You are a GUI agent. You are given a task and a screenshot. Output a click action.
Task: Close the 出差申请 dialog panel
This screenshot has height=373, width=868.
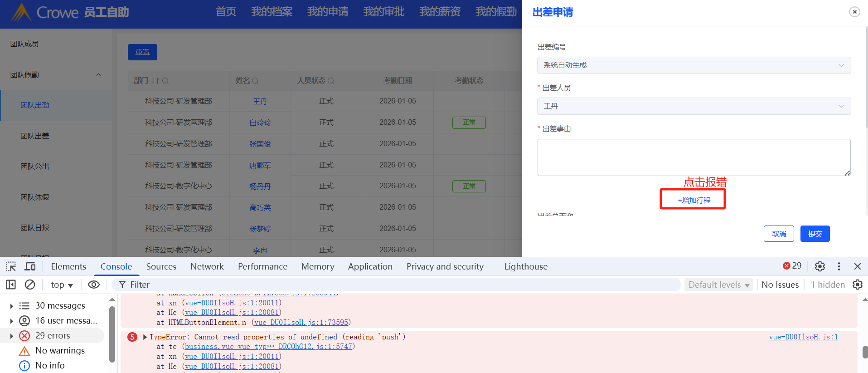coord(854,12)
